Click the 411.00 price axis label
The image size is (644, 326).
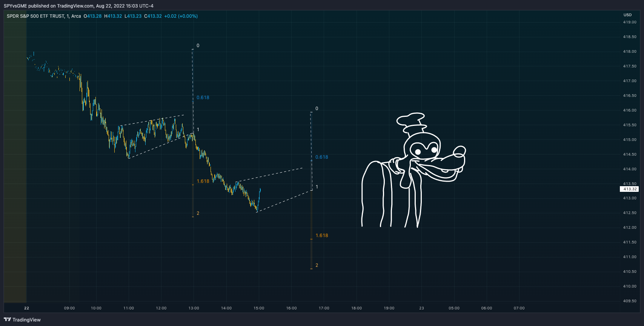630,257
